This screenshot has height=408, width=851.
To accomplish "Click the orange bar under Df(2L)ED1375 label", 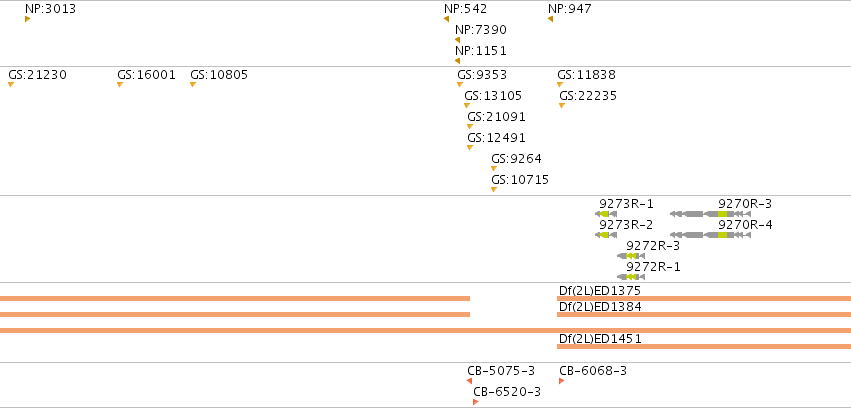I will 704,298.
